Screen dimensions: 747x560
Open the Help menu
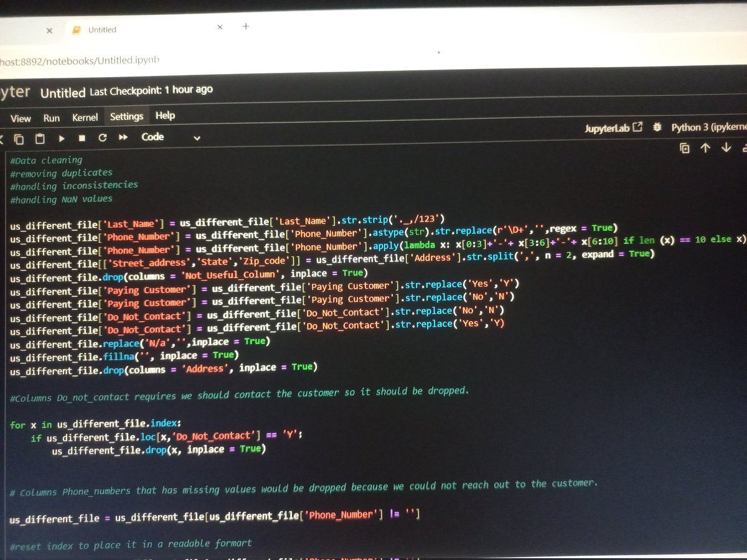[x=165, y=115]
